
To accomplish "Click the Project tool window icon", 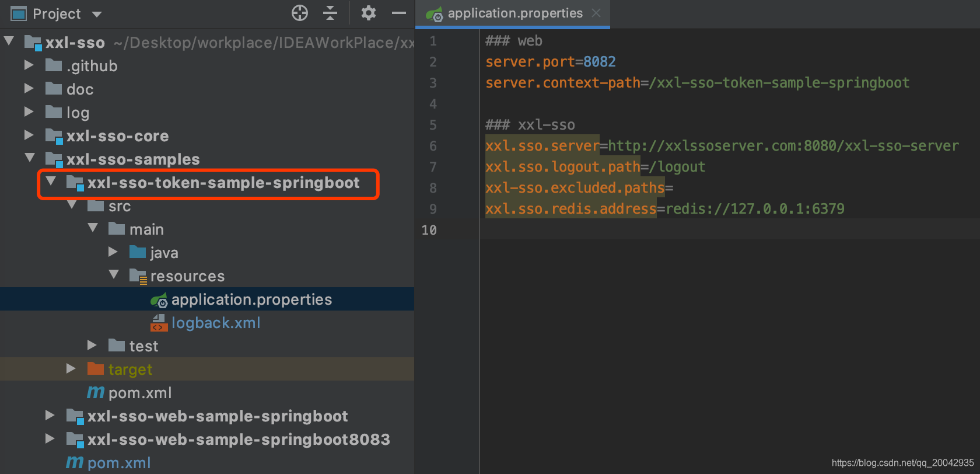I will [x=19, y=13].
